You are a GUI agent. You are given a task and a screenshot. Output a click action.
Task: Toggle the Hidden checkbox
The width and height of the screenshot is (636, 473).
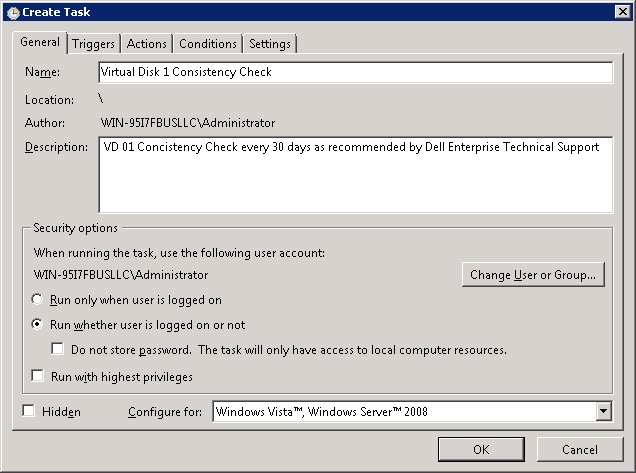28,411
